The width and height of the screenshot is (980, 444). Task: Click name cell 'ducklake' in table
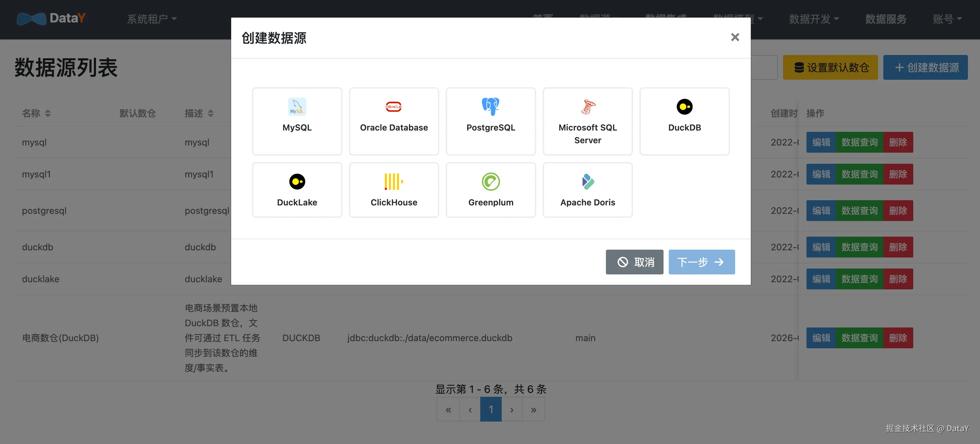coord(40,279)
